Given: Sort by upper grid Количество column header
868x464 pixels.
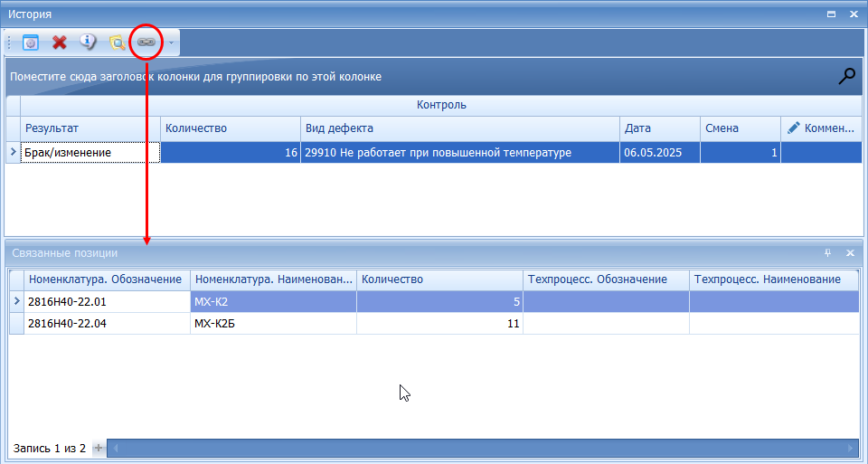Looking at the screenshot, I should (231, 128).
